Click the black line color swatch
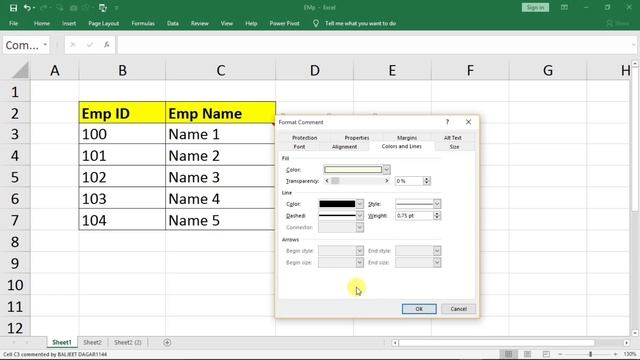640x360 pixels. pyautogui.click(x=337, y=204)
